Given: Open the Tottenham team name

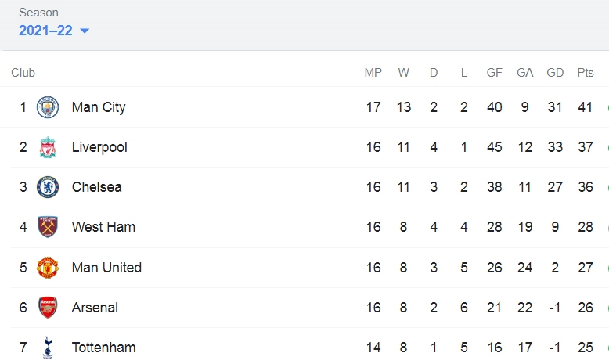Looking at the screenshot, I should pyautogui.click(x=103, y=348).
